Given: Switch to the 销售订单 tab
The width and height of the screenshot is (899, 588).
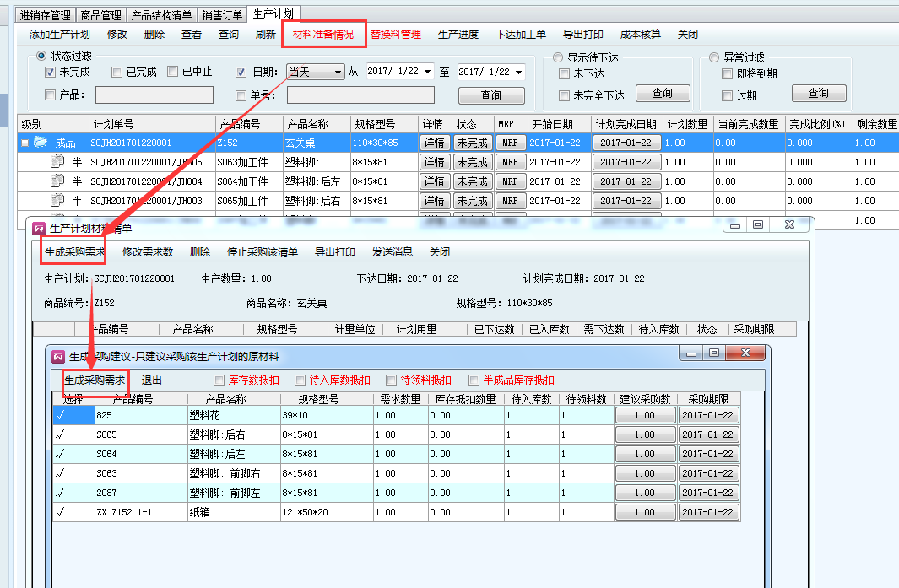Looking at the screenshot, I should coord(224,15).
